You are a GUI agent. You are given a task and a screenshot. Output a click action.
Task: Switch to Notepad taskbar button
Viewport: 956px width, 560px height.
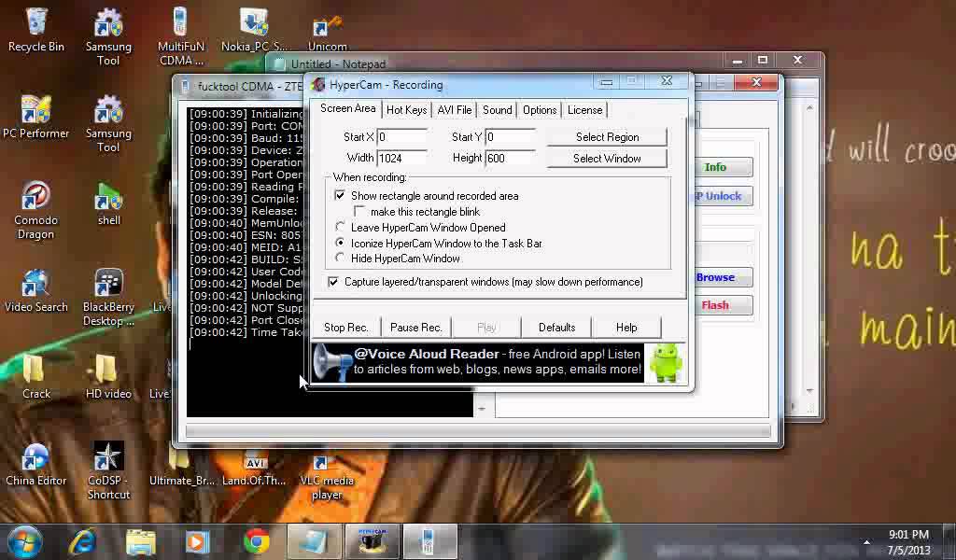(315, 541)
